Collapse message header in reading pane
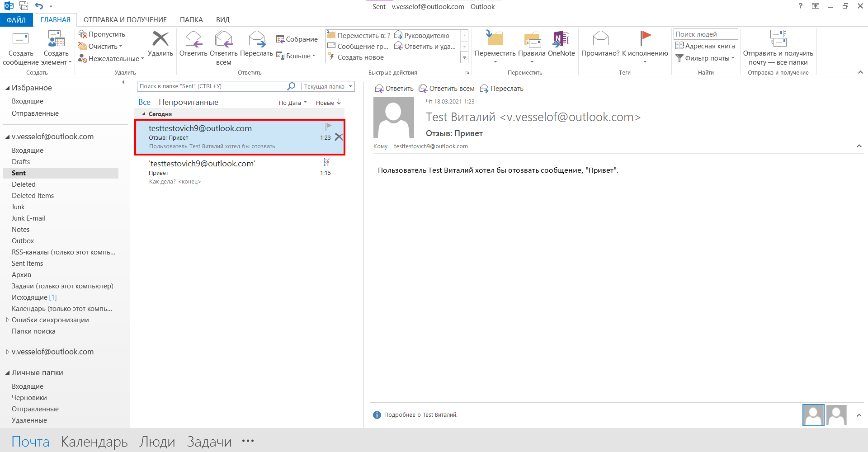Image resolution: width=868 pixels, height=452 pixels. [x=859, y=146]
